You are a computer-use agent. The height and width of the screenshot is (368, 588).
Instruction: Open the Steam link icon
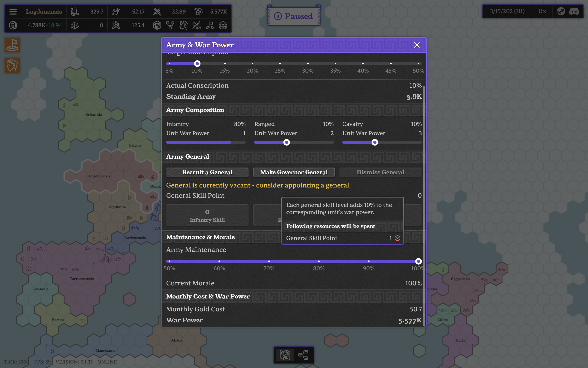pyautogui.click(x=561, y=11)
